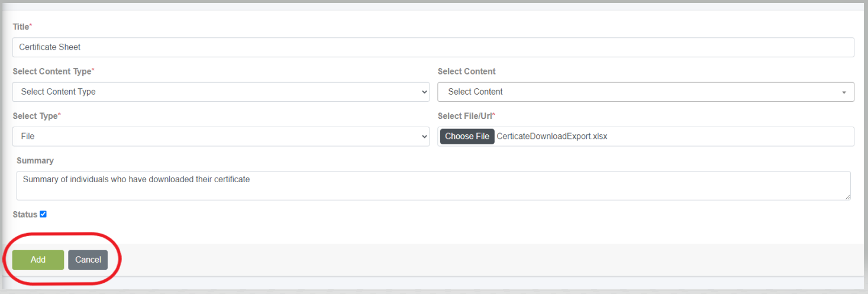Click the Summary label heading
Viewport: 868px width, 294px height.
pos(35,160)
